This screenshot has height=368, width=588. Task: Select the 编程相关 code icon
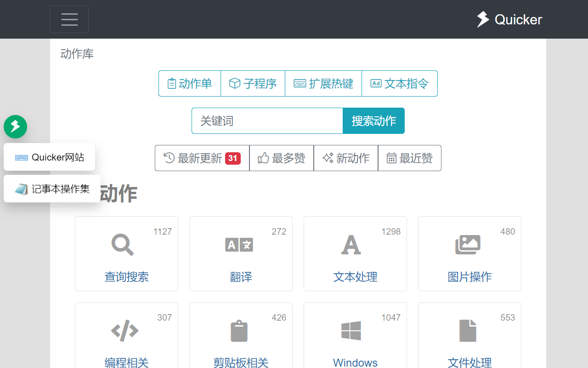(x=125, y=330)
